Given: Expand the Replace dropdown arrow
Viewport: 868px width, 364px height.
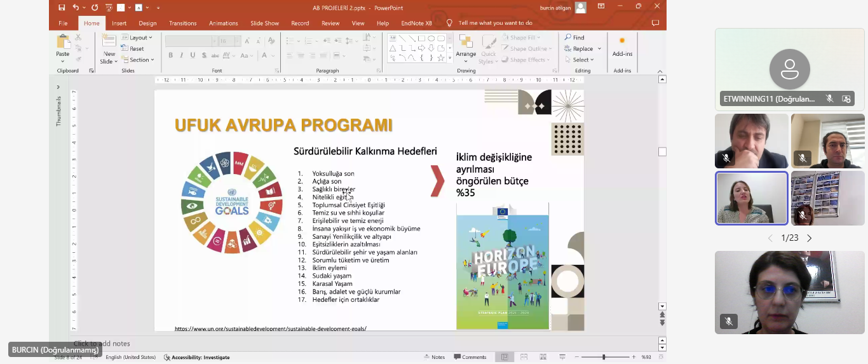Looking at the screenshot, I should pos(599,49).
